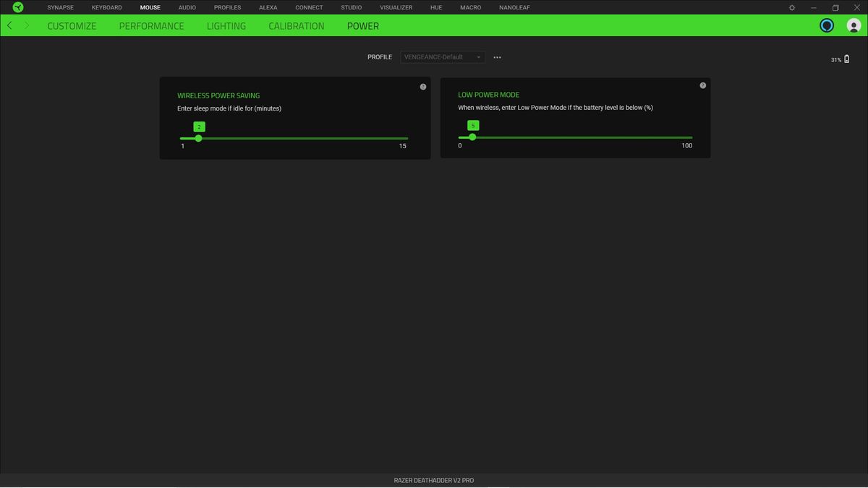The width and height of the screenshot is (868, 488).
Task: Open the Profiles tab
Action: pyautogui.click(x=228, y=7)
